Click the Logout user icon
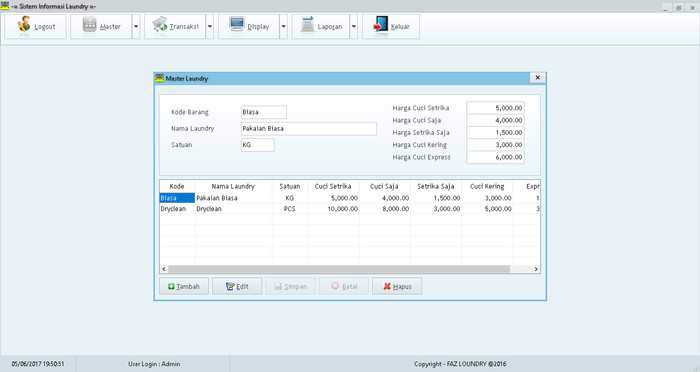Viewport: 700px width, 372px height. coord(24,25)
